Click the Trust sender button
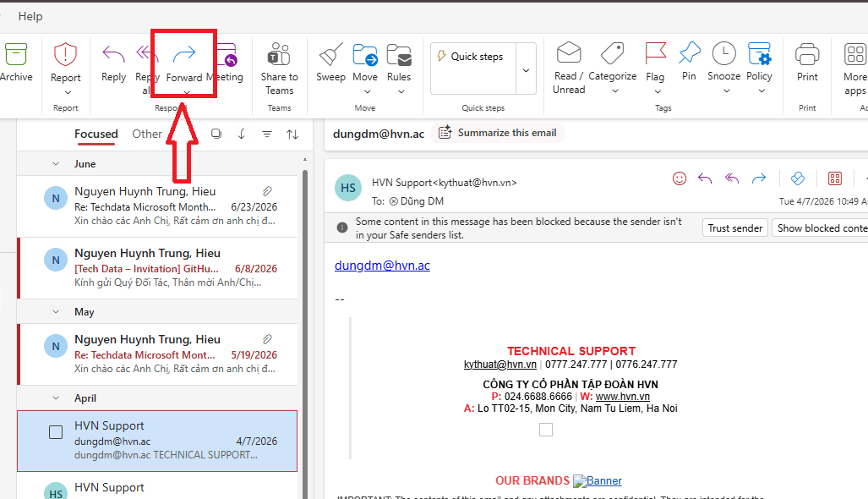Image resolution: width=868 pixels, height=499 pixels. pyautogui.click(x=735, y=228)
